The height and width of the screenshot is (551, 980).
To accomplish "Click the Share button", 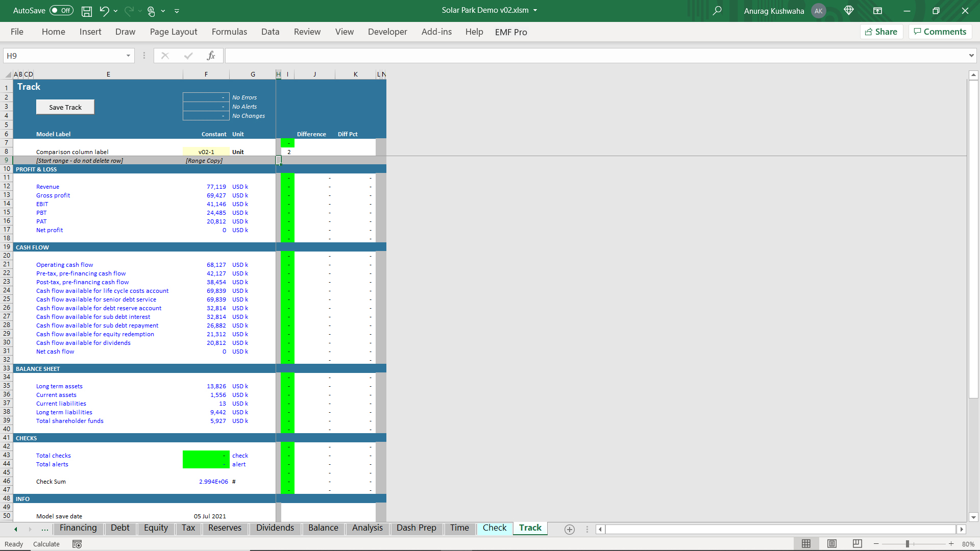I will tap(881, 32).
